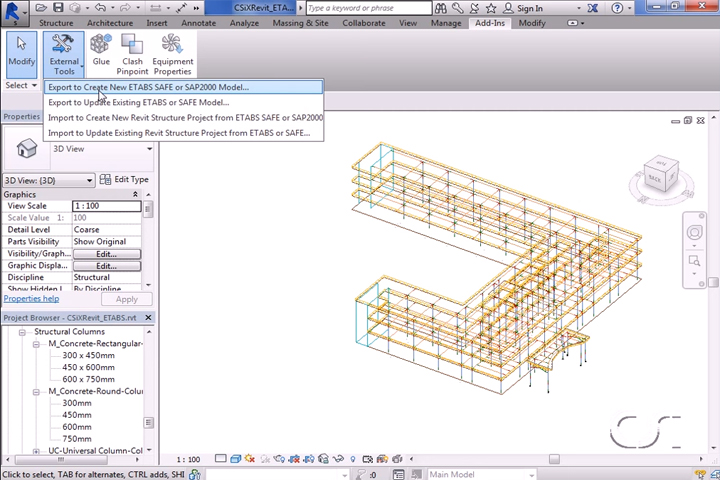This screenshot has height=480, width=720.
Task: Choose Export to Create New ETABS SAFE or SAP2000 Model
Action: point(183,87)
